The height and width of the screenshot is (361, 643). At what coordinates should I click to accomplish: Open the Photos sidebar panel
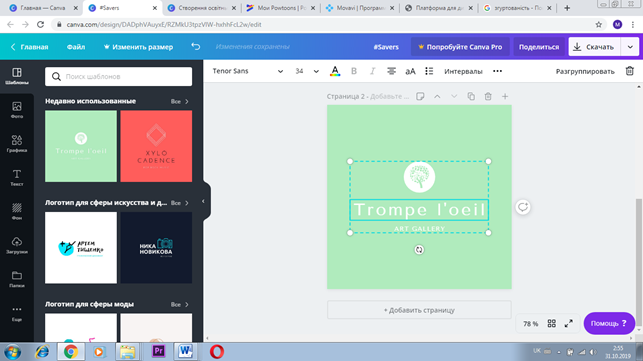tap(17, 110)
